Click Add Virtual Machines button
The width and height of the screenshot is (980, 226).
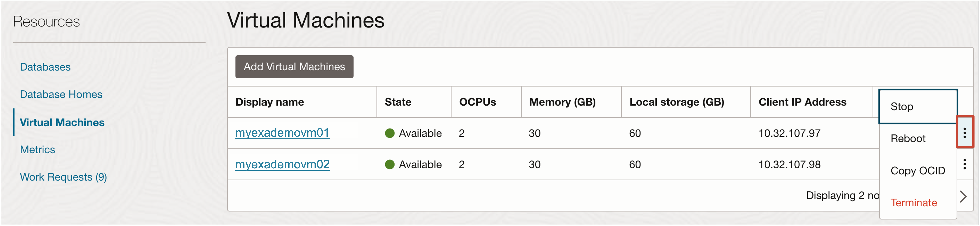294,66
